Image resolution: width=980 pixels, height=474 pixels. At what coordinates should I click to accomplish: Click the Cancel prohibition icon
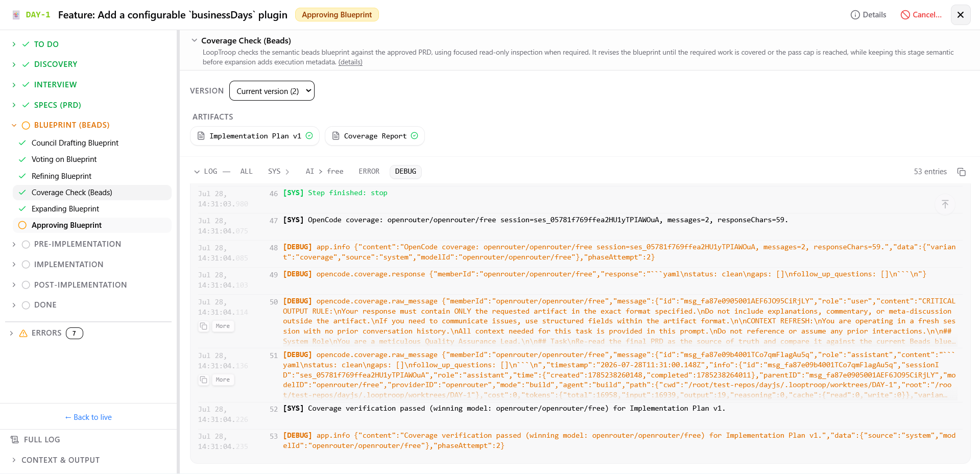(x=905, y=15)
